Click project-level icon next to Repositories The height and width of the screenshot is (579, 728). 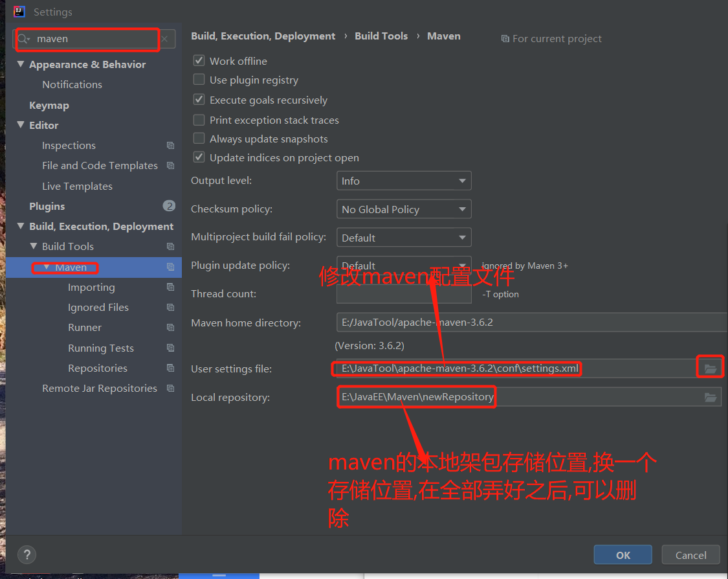pos(170,368)
